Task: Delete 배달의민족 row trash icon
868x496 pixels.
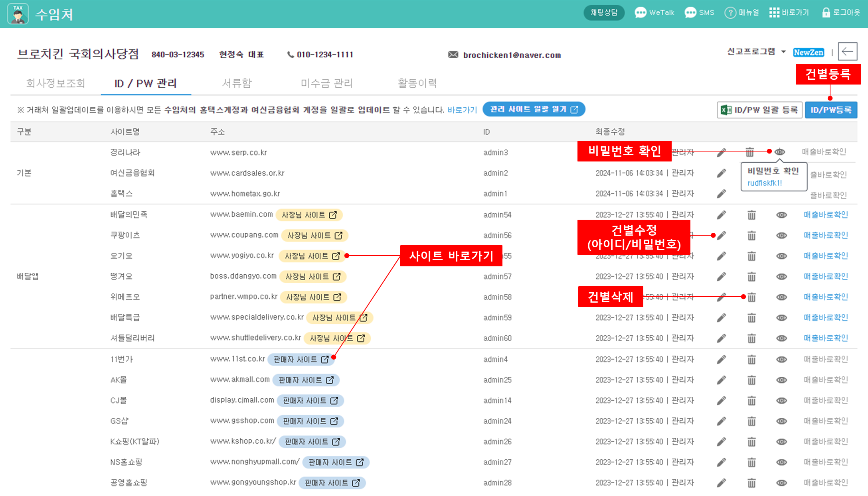Action: (x=751, y=215)
